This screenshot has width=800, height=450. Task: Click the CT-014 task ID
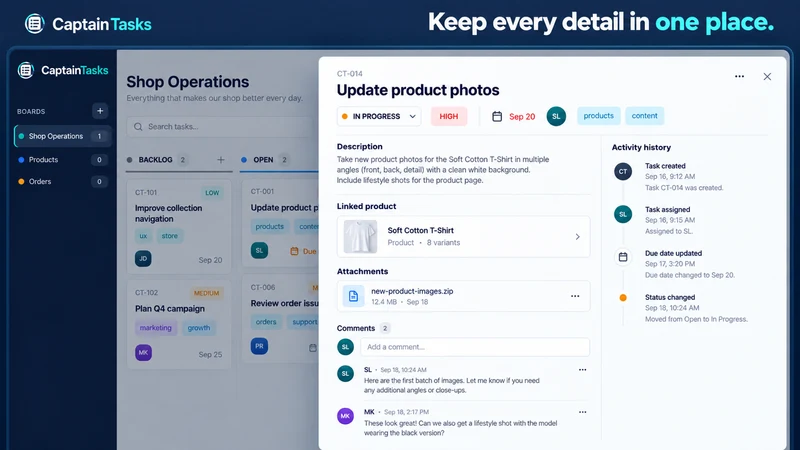(x=349, y=73)
